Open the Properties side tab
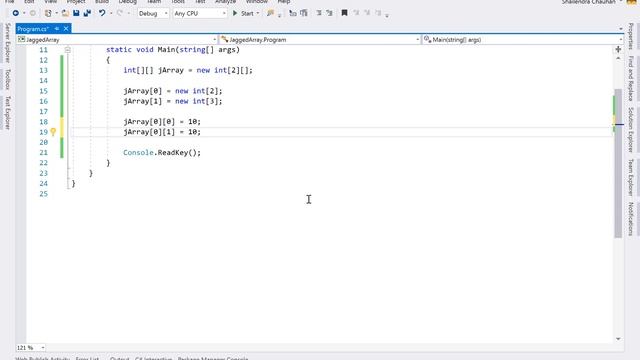 coord(631,36)
